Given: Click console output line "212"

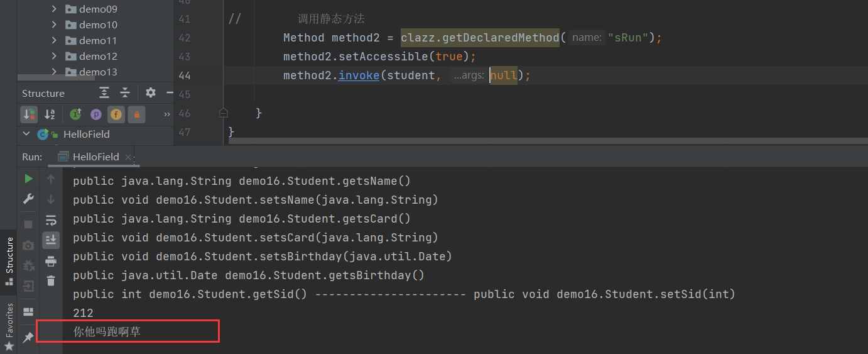Looking at the screenshot, I should pos(83,313).
